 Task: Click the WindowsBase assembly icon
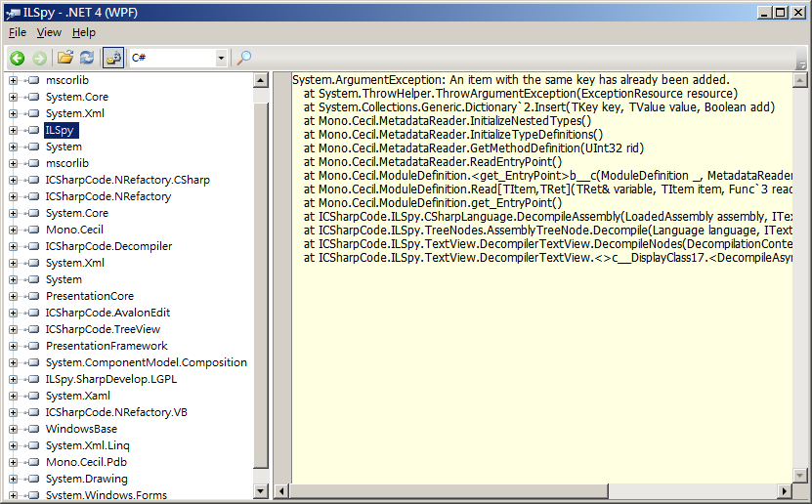tap(32, 429)
